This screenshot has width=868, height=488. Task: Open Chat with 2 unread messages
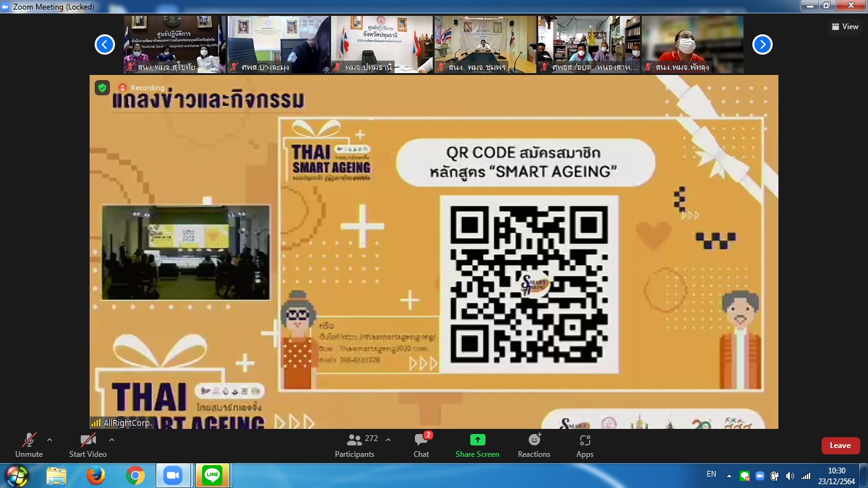coord(421,445)
